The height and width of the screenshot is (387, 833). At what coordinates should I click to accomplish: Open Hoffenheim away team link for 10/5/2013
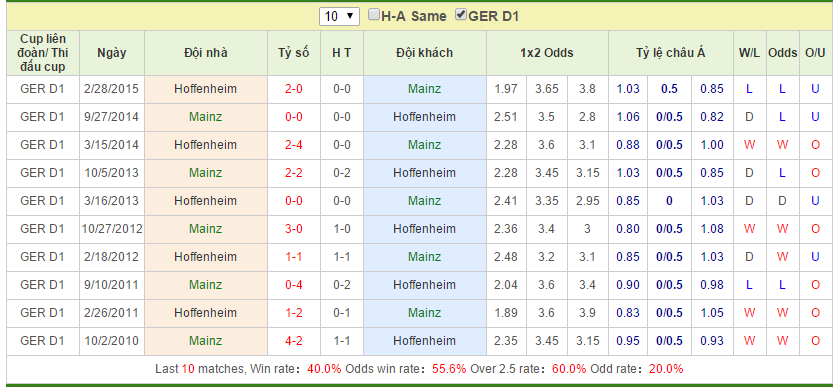click(424, 173)
